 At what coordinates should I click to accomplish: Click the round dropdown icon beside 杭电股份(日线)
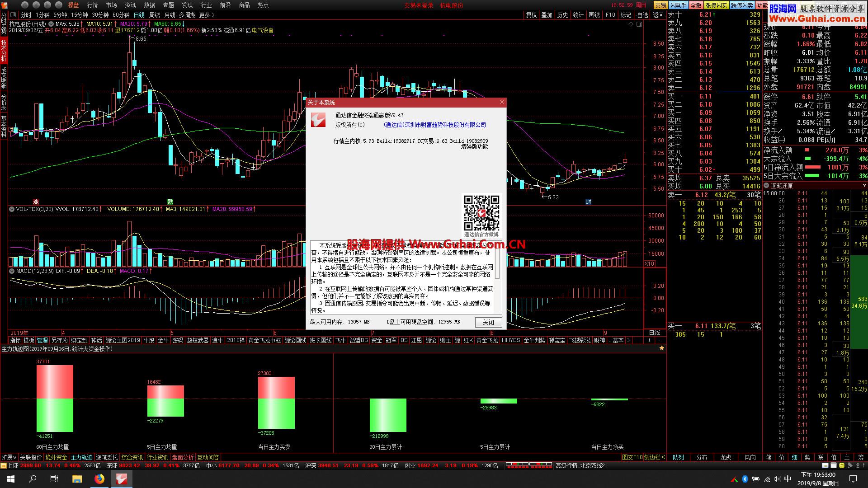tap(51, 24)
